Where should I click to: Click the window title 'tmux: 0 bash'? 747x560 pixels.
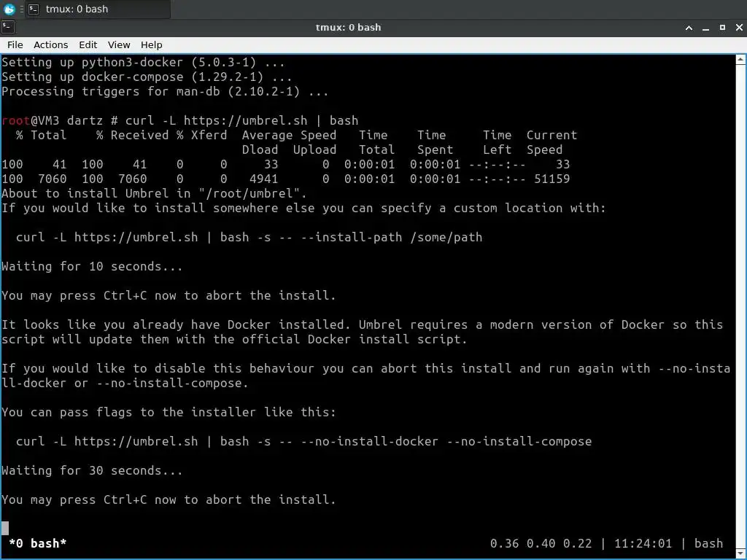(x=348, y=27)
